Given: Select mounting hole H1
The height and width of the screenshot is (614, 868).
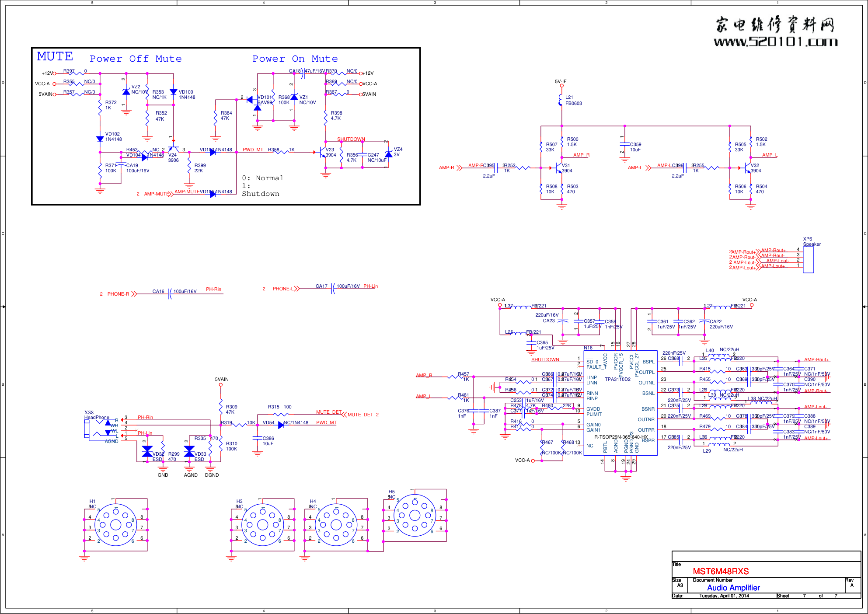Looking at the screenshot, I should pyautogui.click(x=116, y=525).
